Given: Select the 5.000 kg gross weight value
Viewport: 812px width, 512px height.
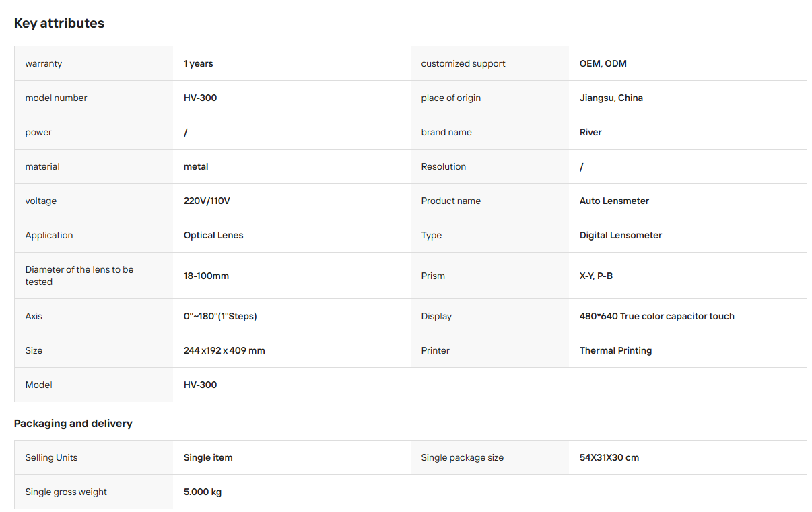Looking at the screenshot, I should [203, 492].
